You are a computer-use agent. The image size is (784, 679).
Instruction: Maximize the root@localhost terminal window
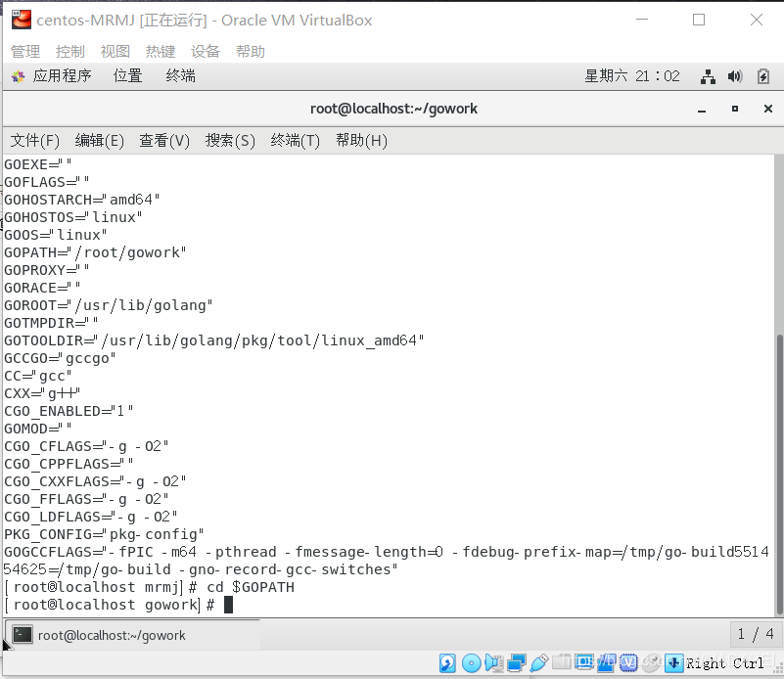coord(734,109)
